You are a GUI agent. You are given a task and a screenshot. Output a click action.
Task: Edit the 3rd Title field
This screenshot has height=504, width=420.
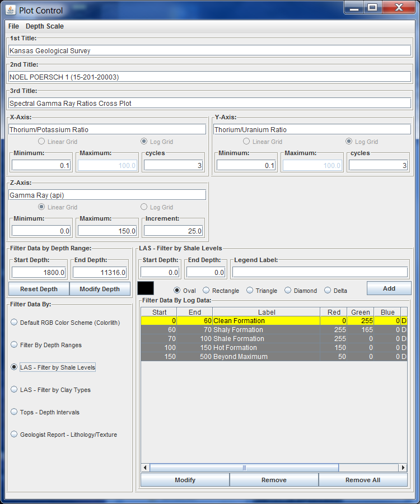point(209,103)
